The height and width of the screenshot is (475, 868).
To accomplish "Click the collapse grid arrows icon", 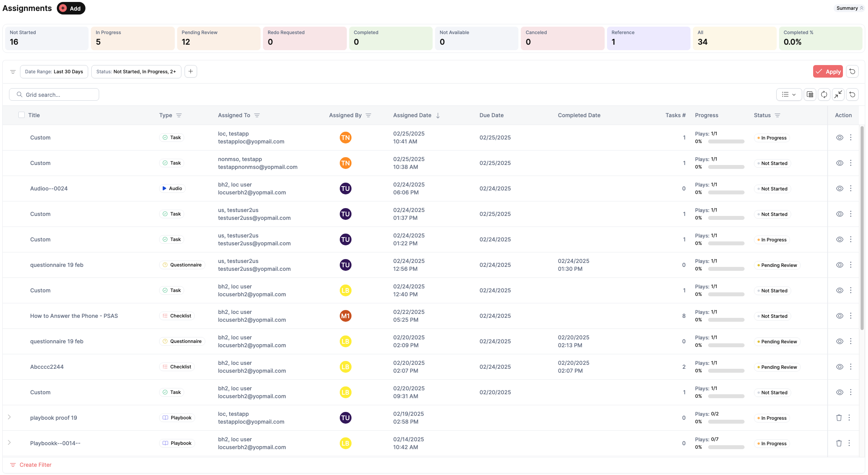I will (838, 94).
